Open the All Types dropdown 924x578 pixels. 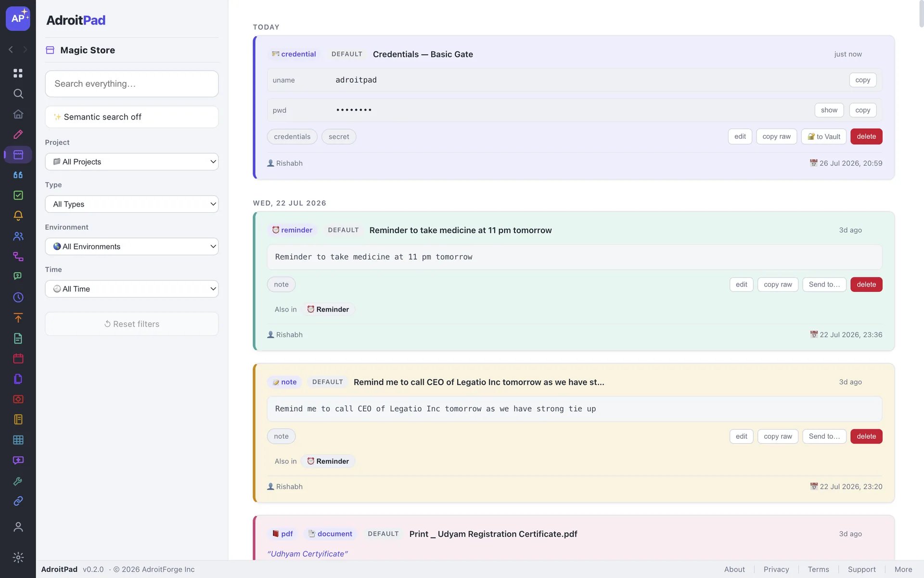tap(131, 204)
